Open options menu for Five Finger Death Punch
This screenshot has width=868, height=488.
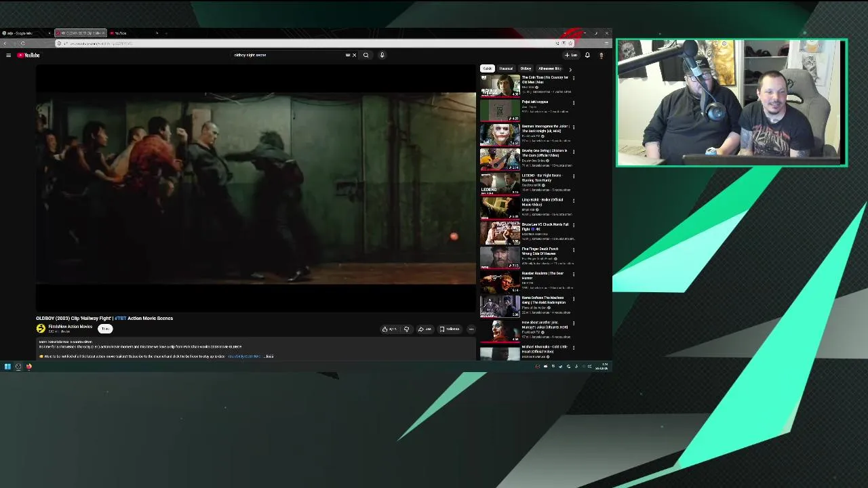[574, 249]
